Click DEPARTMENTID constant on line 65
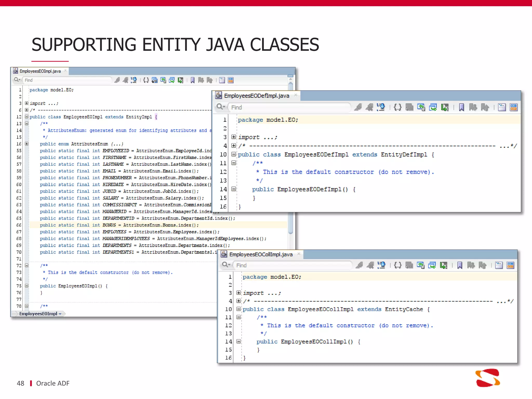 pos(118,218)
